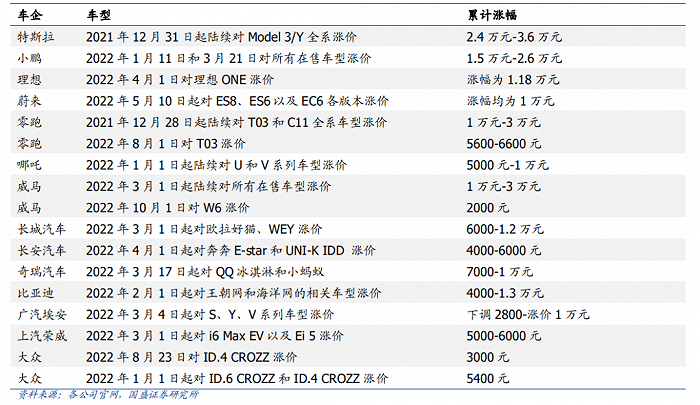The image size is (700, 405).
Task: Click the 5000-6000 元 value
Action: 504,336
